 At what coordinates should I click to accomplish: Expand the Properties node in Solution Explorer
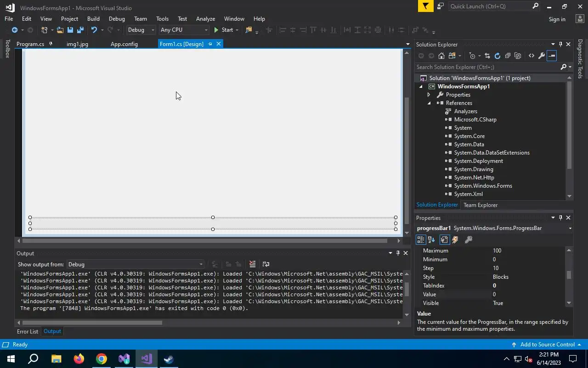coord(429,95)
